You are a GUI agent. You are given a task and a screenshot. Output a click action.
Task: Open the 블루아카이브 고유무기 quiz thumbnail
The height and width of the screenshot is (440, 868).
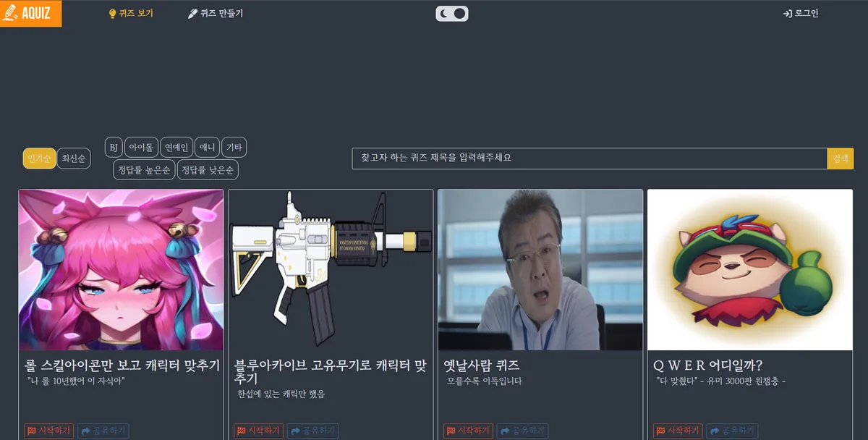pyautogui.click(x=331, y=270)
